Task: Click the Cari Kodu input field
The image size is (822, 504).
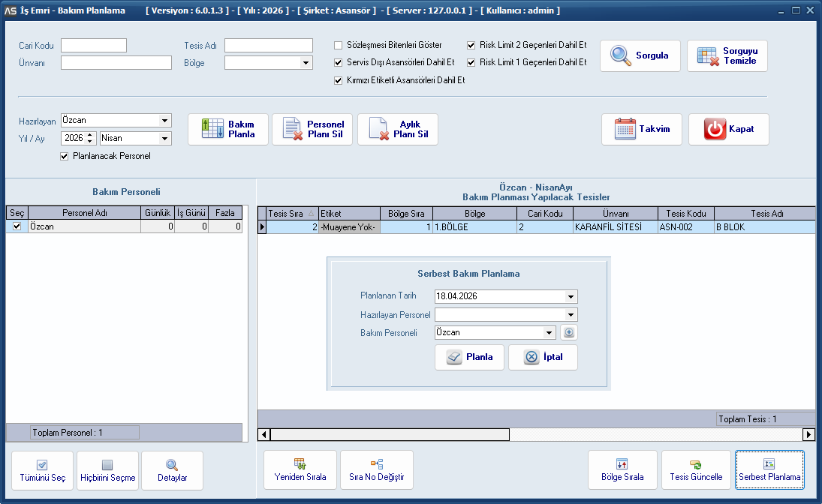Action: 94,46
